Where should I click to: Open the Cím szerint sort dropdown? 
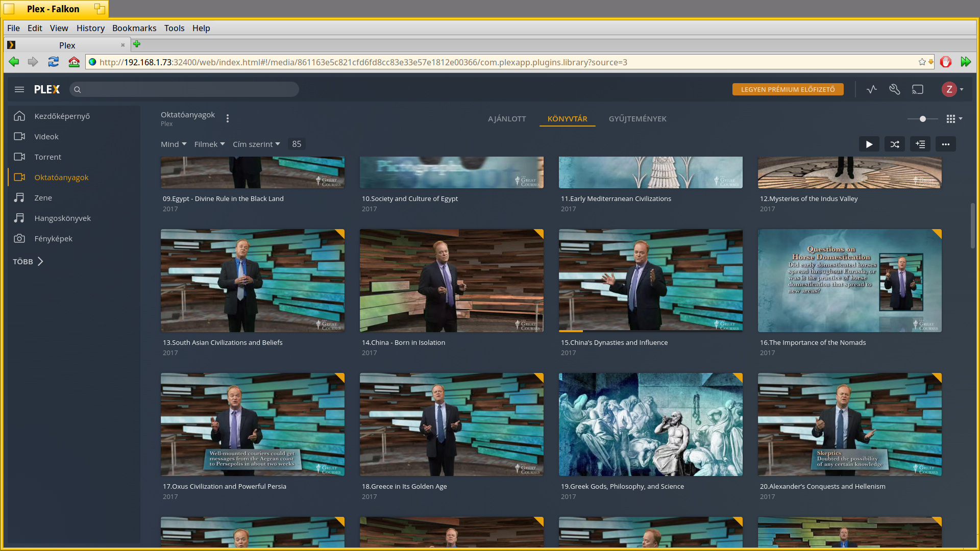coord(256,144)
